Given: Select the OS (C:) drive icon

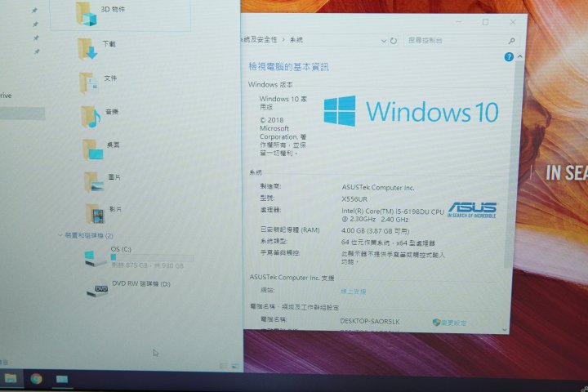Looking at the screenshot, I should (x=96, y=258).
